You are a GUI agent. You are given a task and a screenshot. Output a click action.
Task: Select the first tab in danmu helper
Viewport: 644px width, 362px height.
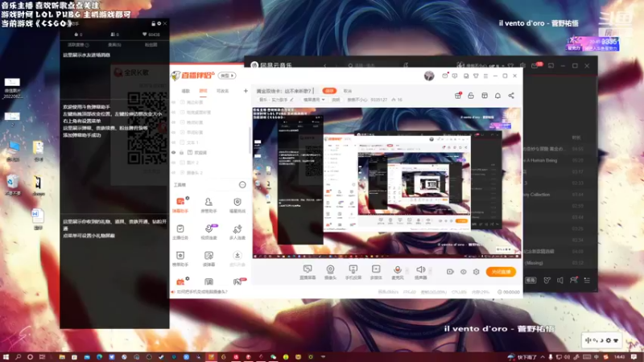78,45
